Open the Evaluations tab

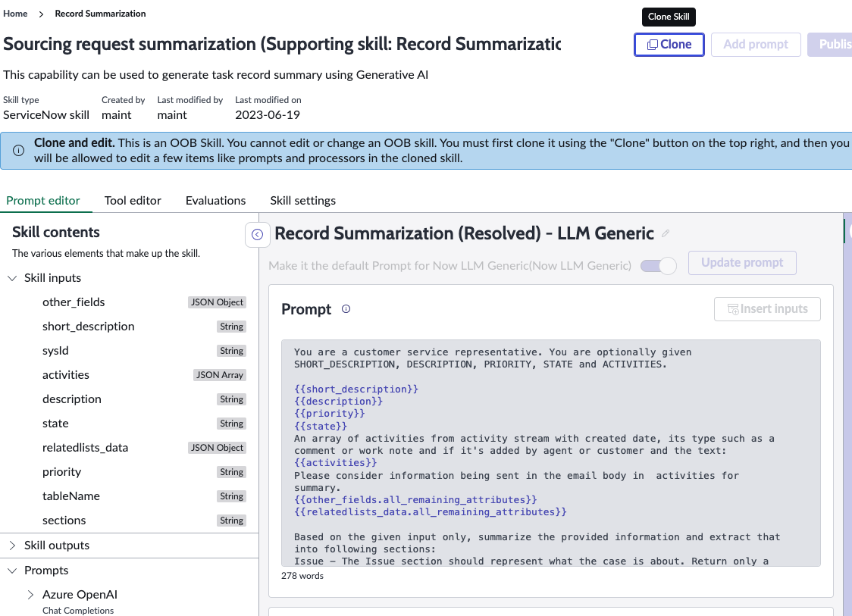click(216, 201)
